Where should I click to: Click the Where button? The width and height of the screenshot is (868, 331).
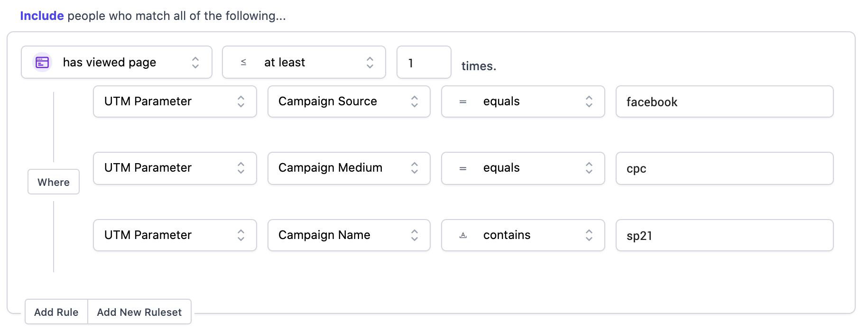(x=54, y=182)
